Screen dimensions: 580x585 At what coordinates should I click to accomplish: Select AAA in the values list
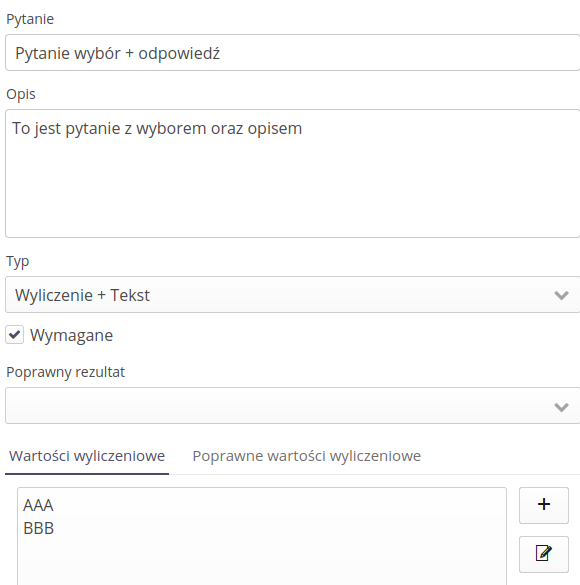[38, 505]
